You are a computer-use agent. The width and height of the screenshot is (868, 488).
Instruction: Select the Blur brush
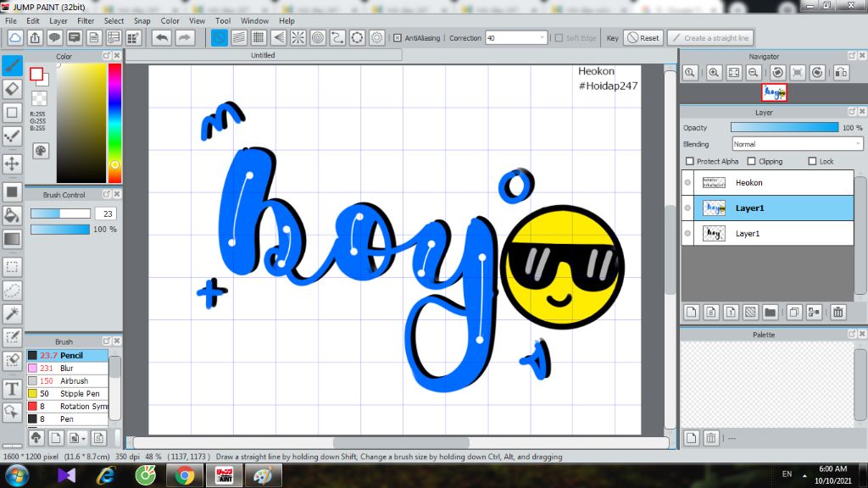point(68,368)
